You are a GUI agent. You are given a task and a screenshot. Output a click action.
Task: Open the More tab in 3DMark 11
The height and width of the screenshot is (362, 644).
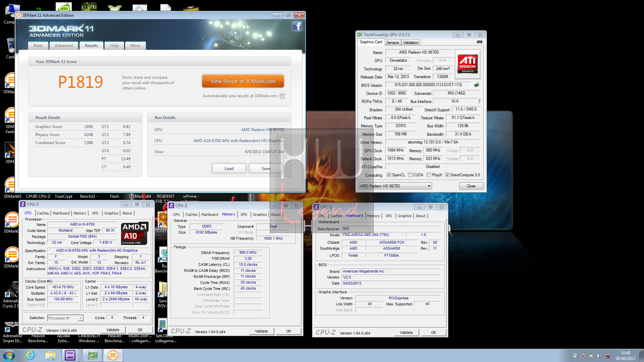[136, 46]
